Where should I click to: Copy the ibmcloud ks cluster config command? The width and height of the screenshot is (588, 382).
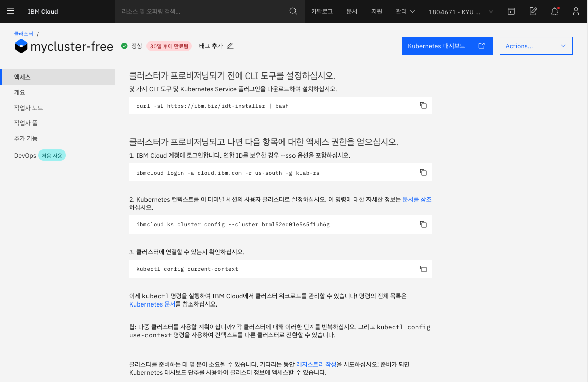click(x=423, y=224)
